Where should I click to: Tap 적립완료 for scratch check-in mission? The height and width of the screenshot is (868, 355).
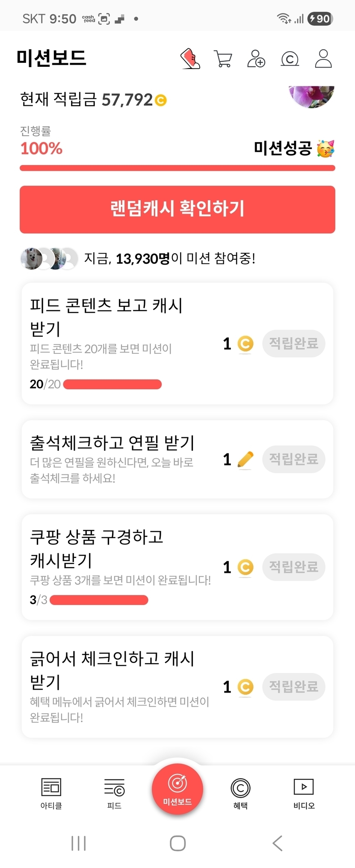pyautogui.click(x=293, y=687)
